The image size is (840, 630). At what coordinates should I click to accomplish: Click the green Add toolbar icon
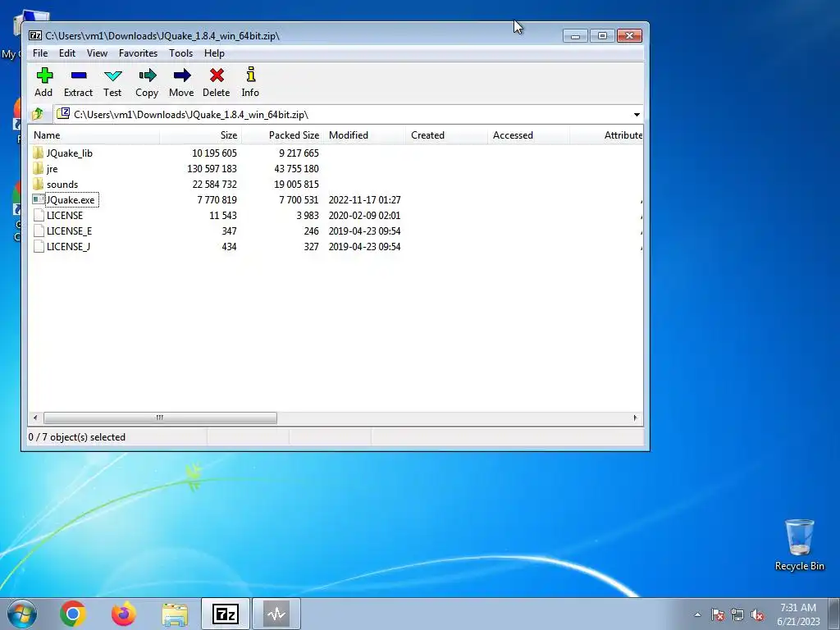(44, 75)
